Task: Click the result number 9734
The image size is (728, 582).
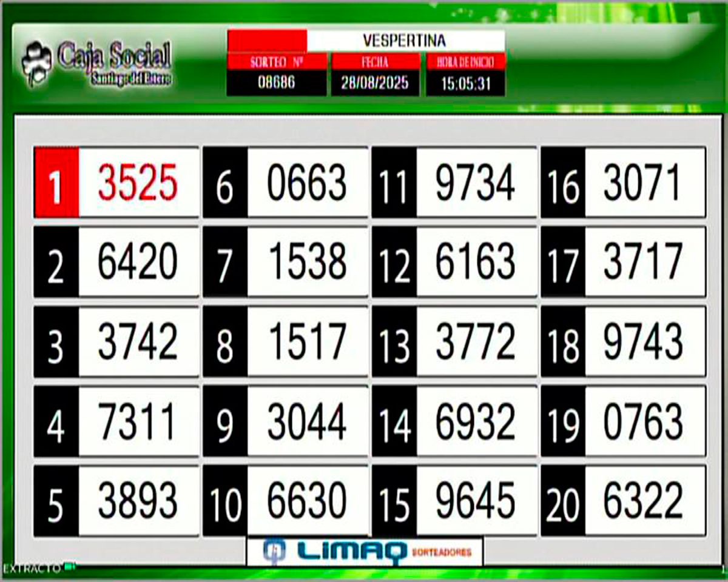Action: [476, 182]
